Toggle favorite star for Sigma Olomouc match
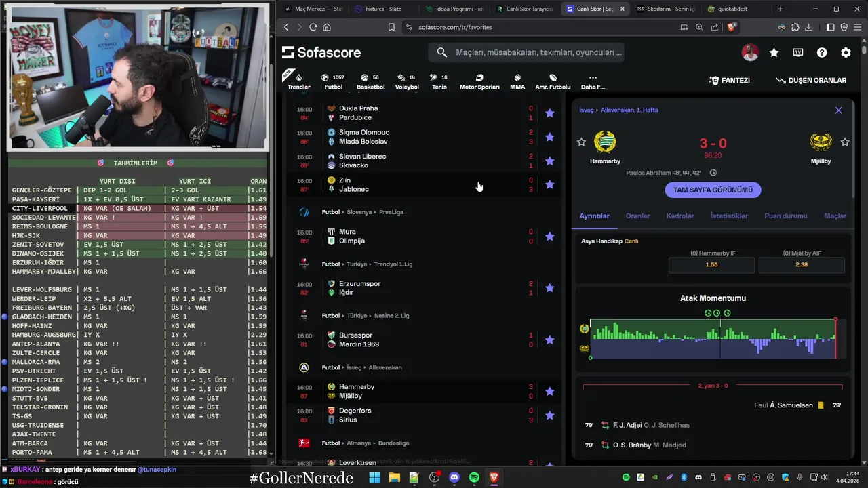The width and height of the screenshot is (868, 488). [550, 137]
